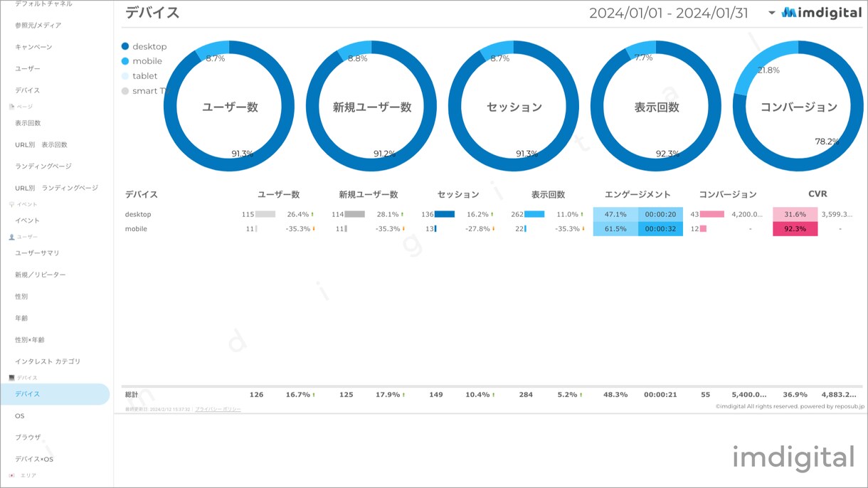
Task: Click the セッション column header in the table
Action: [458, 194]
